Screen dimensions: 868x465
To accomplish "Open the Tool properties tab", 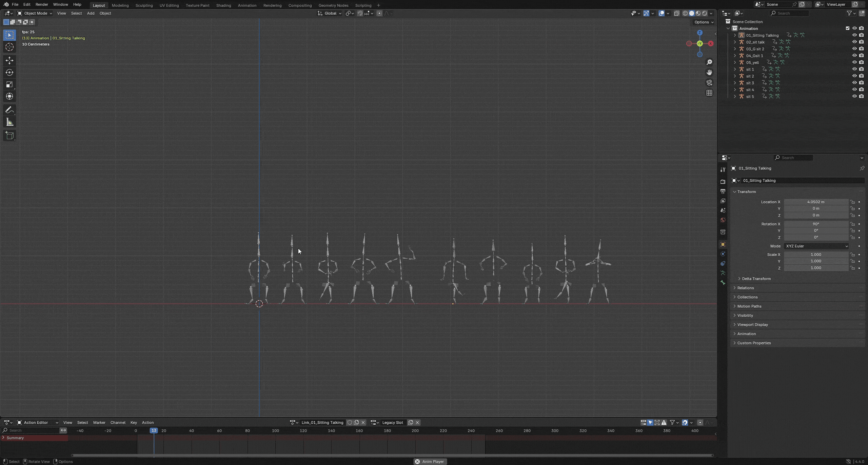I will click(723, 169).
